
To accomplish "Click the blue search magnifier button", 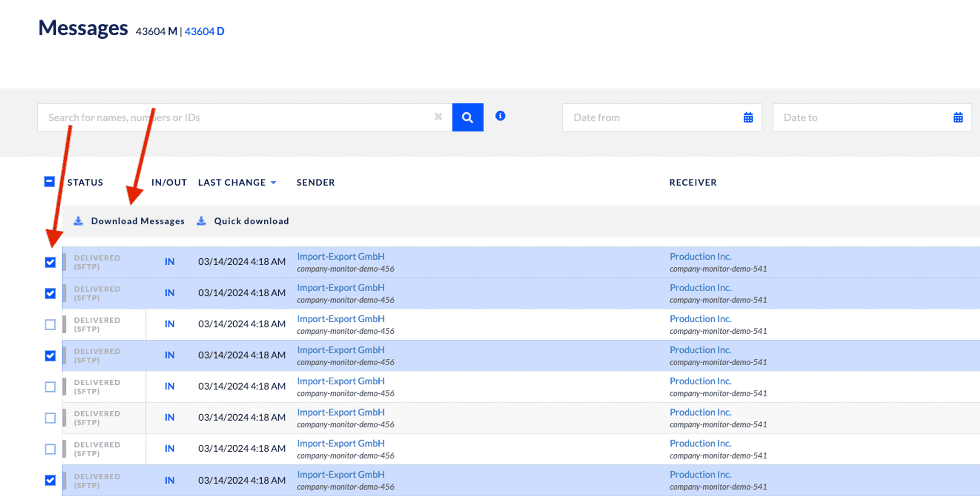I will [x=467, y=118].
